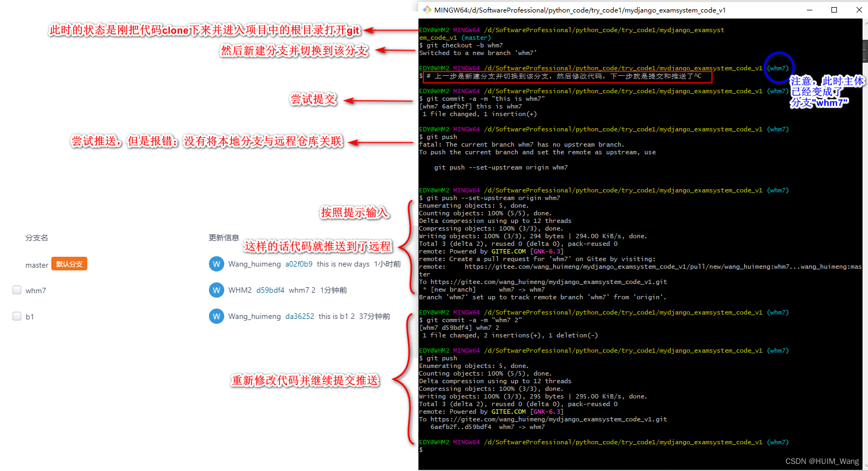Open commit hash da36252
The height and width of the screenshot is (471, 868).
(300, 316)
